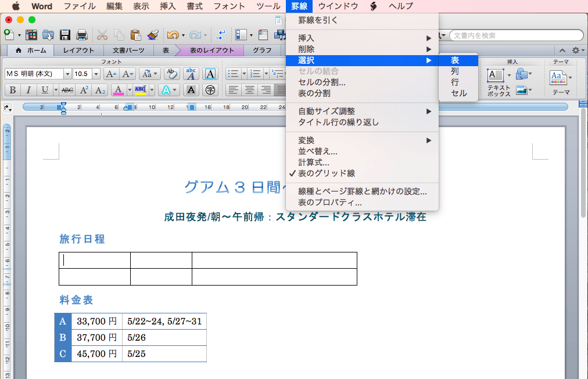Viewport: 588px width, 379px height.
Task: Create a new blank document
Action: [x=9, y=35]
